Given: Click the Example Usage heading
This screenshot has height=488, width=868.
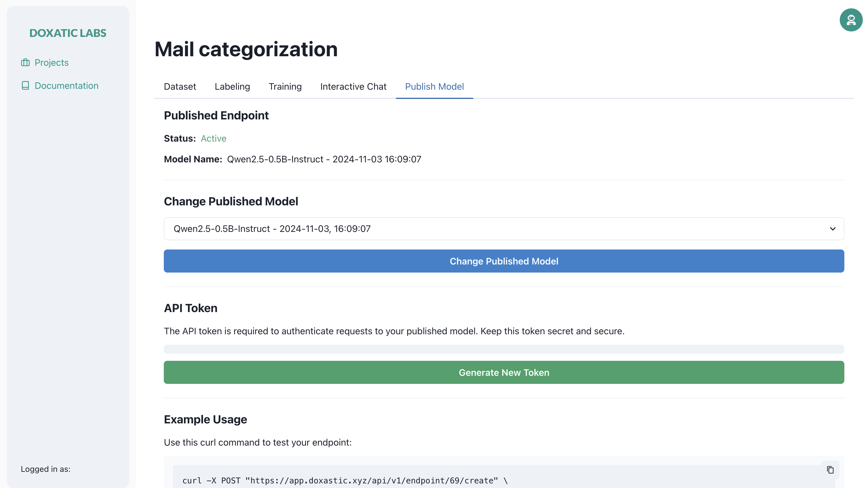Looking at the screenshot, I should 205,420.
